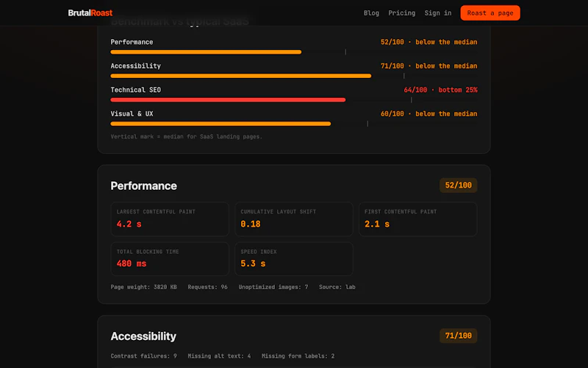Screen dimensions: 588x368
Task: Click the Performance section heading
Action: pyautogui.click(x=143, y=185)
